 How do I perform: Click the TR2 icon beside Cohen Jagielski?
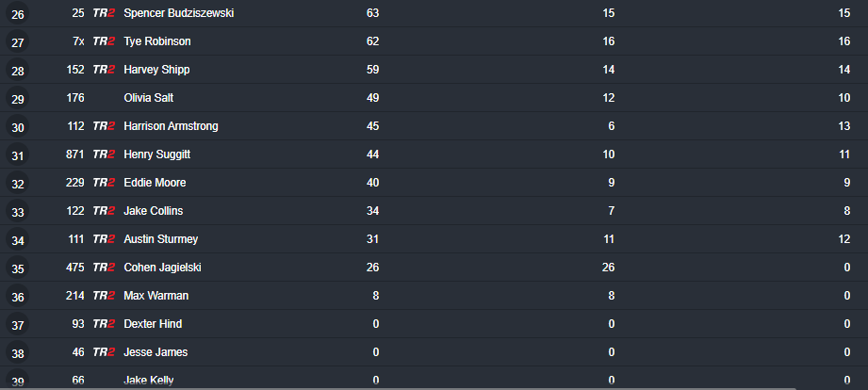(104, 268)
